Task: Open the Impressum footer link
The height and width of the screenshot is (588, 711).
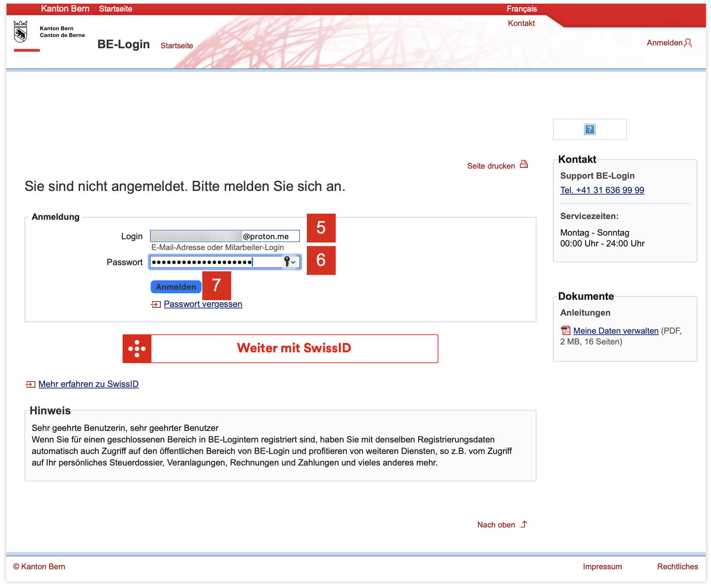Action: [x=602, y=566]
